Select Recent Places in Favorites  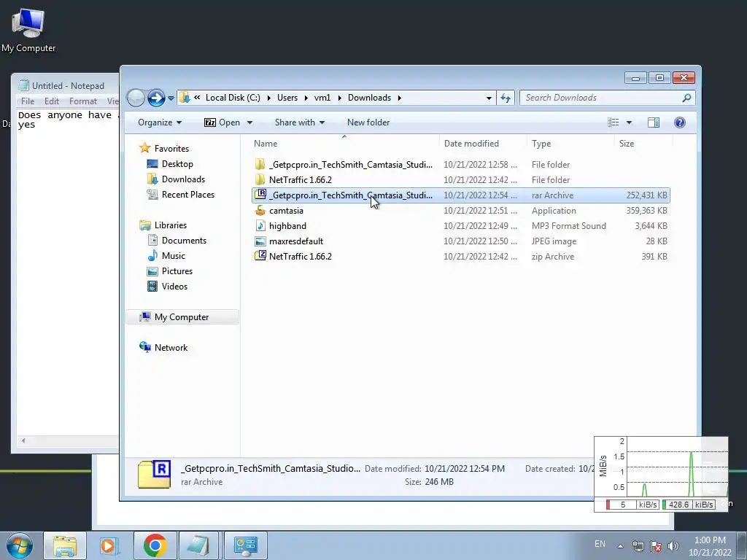click(181, 194)
